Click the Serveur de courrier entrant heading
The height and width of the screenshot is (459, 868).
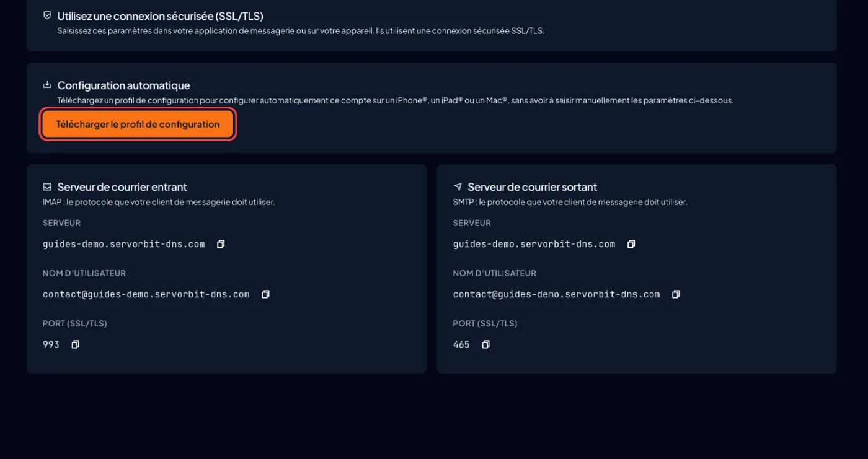122,187
